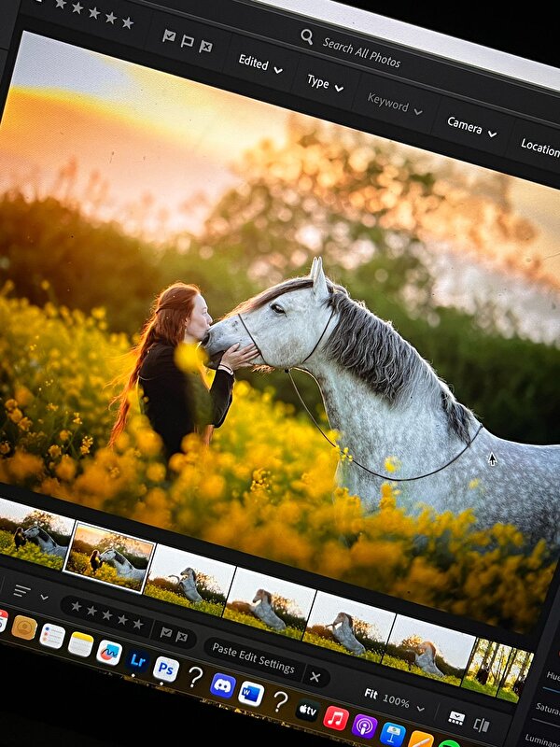Open the Edited filter dropdown
Image resolution: width=560 pixels, height=747 pixels.
[x=260, y=64]
